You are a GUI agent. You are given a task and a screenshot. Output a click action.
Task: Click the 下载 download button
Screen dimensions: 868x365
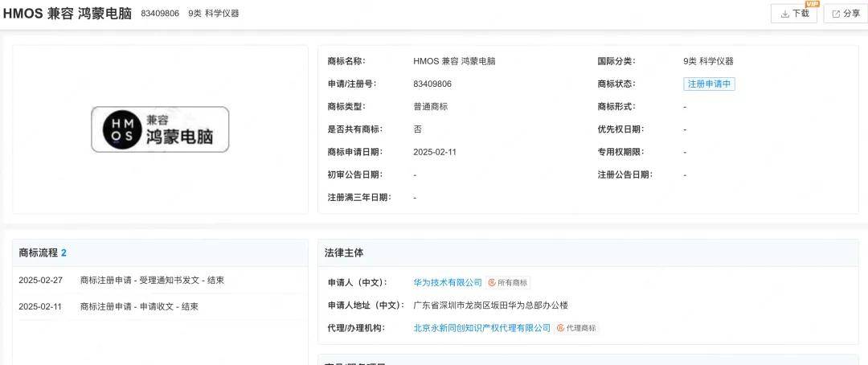pos(794,14)
